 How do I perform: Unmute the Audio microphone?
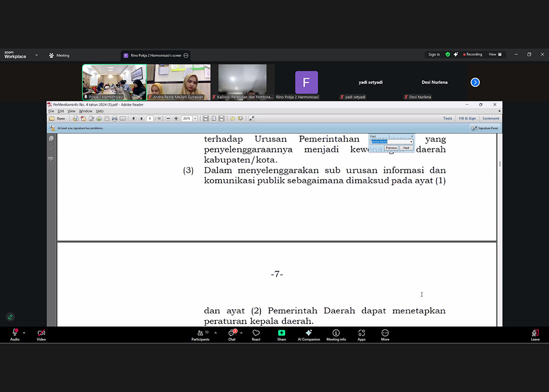click(15, 335)
